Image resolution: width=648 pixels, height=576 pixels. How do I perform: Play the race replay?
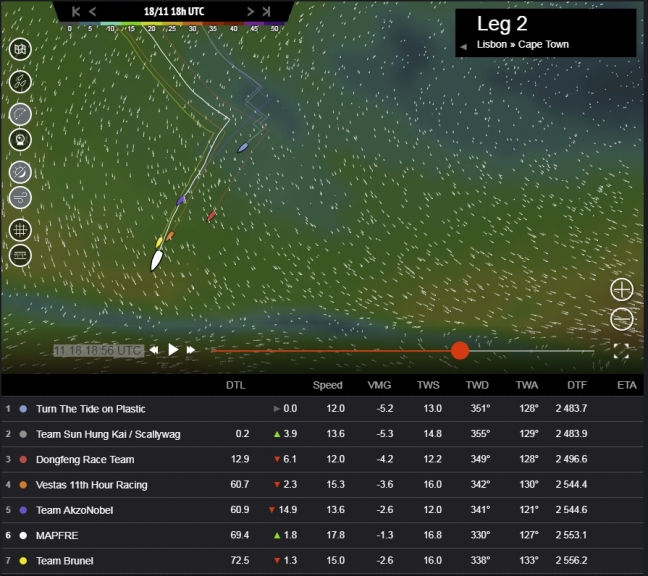coord(173,350)
